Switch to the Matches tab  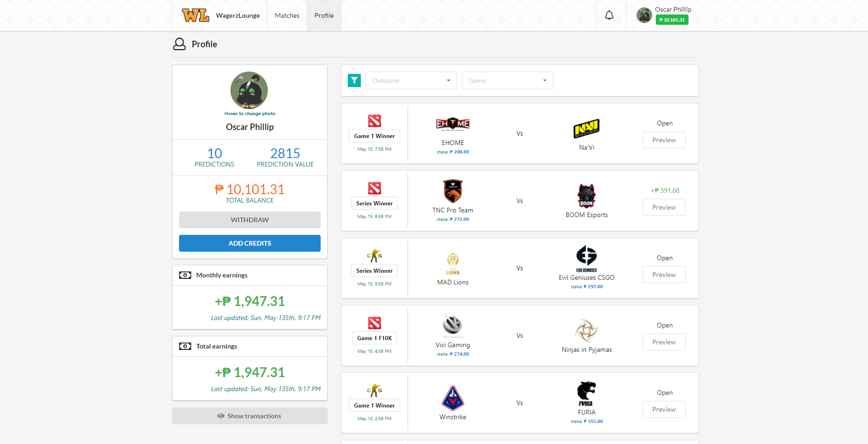click(x=287, y=15)
